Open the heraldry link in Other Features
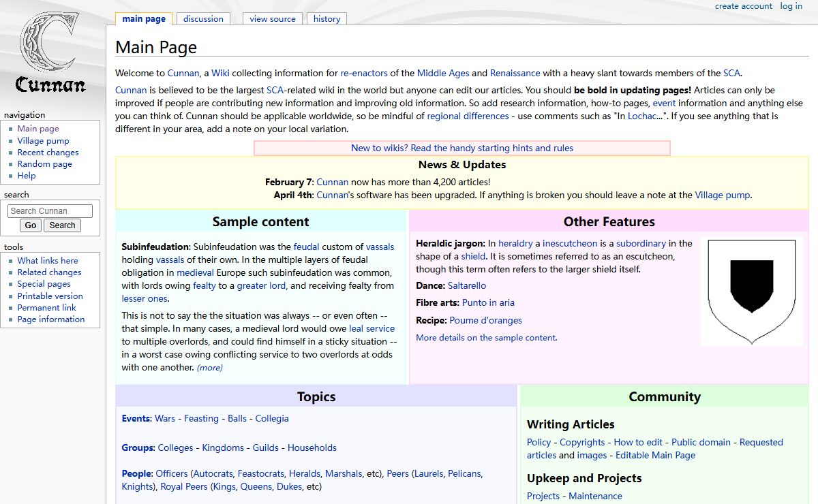818x504 pixels. [515, 244]
